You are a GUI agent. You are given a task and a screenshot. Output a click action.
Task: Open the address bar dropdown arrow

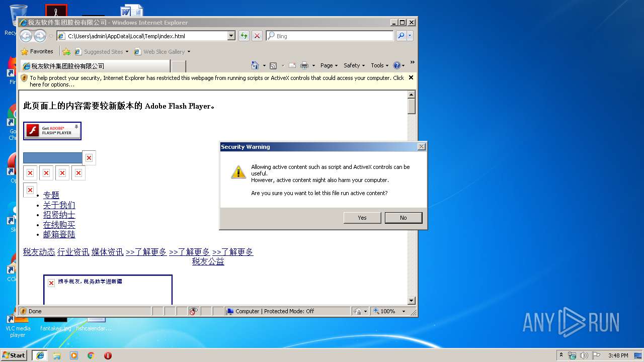231,36
